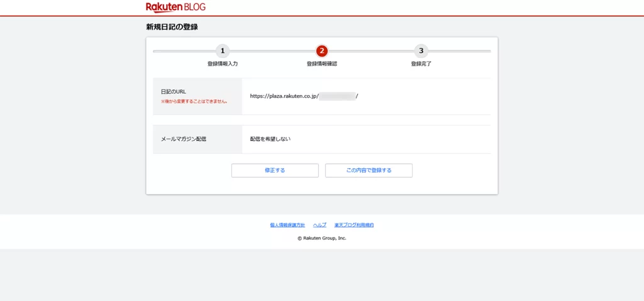Select the 登録情報確認 step label
This screenshot has width=644, height=301.
coord(322,64)
